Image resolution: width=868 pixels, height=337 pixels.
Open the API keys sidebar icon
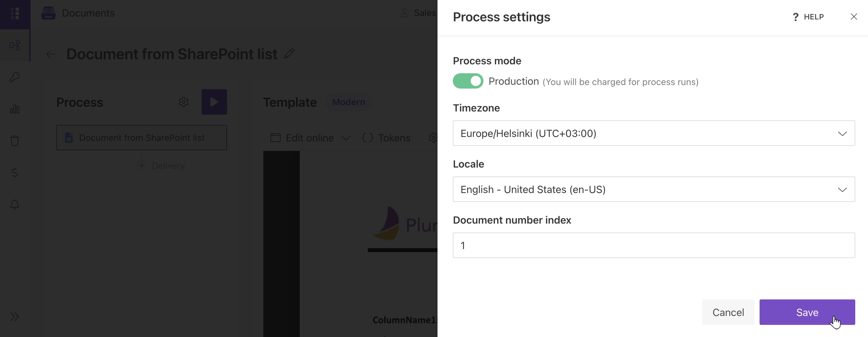coord(15,77)
